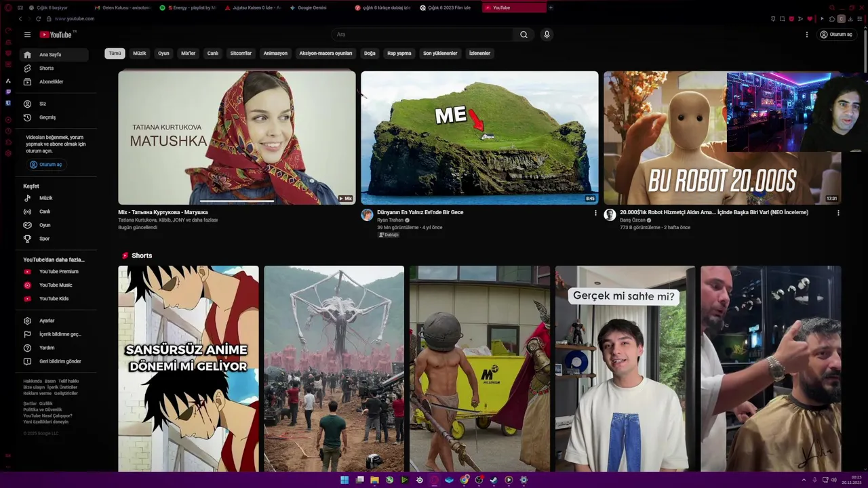The image size is (868, 488).
Task: Open File Explorer from taskbar
Action: coord(374,480)
